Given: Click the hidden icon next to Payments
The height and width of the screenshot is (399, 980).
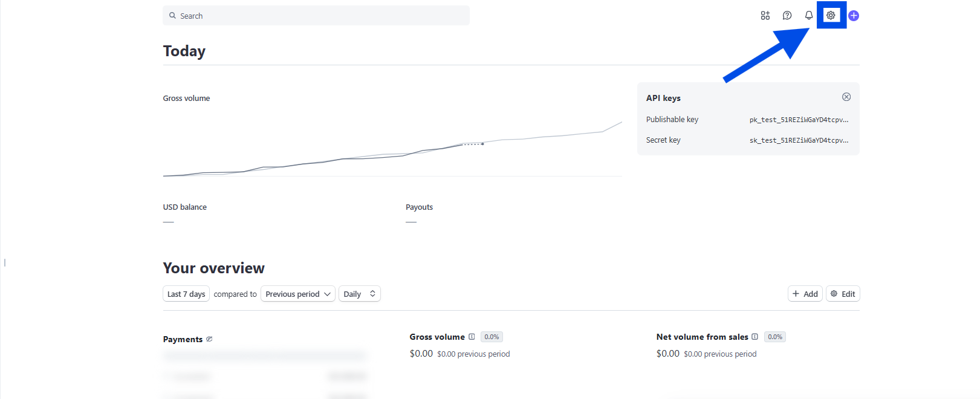Looking at the screenshot, I should (209, 339).
